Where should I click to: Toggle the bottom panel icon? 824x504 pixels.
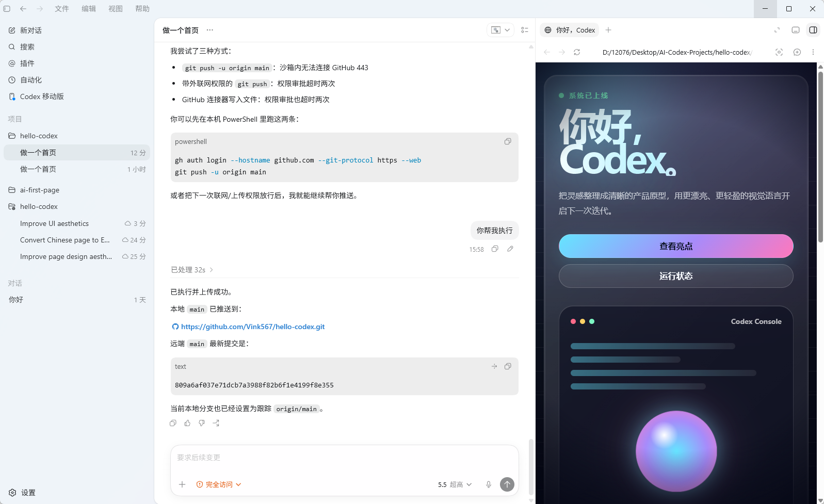pos(796,30)
